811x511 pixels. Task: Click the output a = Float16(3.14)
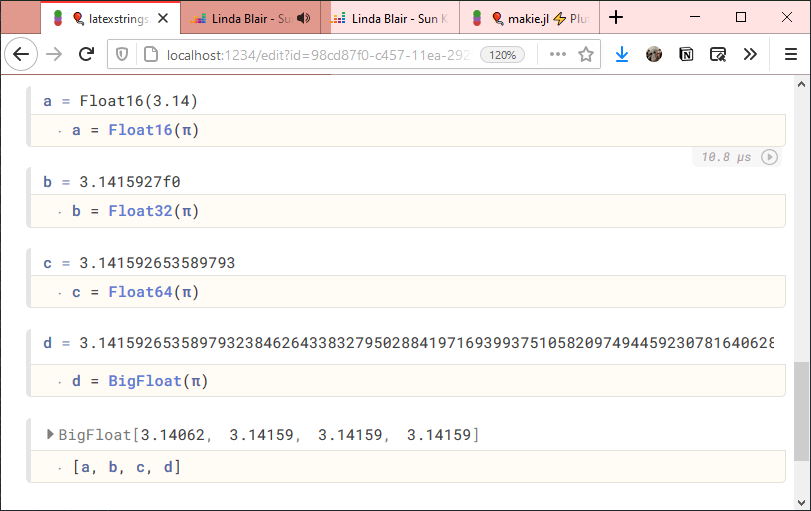[121, 101]
